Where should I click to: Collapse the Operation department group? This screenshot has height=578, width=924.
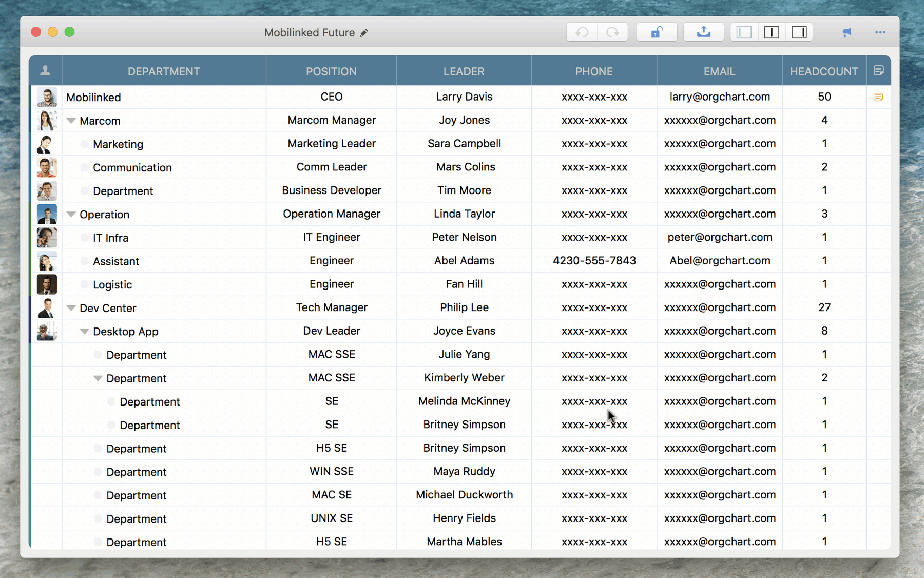[71, 214]
